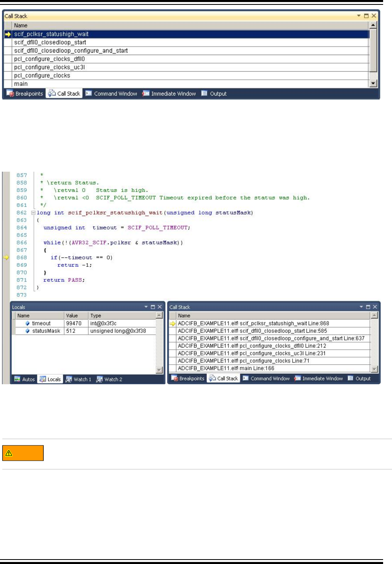Open lower Call Stack window position dropdown
The width and height of the screenshot is (392, 564).
click(x=361, y=307)
